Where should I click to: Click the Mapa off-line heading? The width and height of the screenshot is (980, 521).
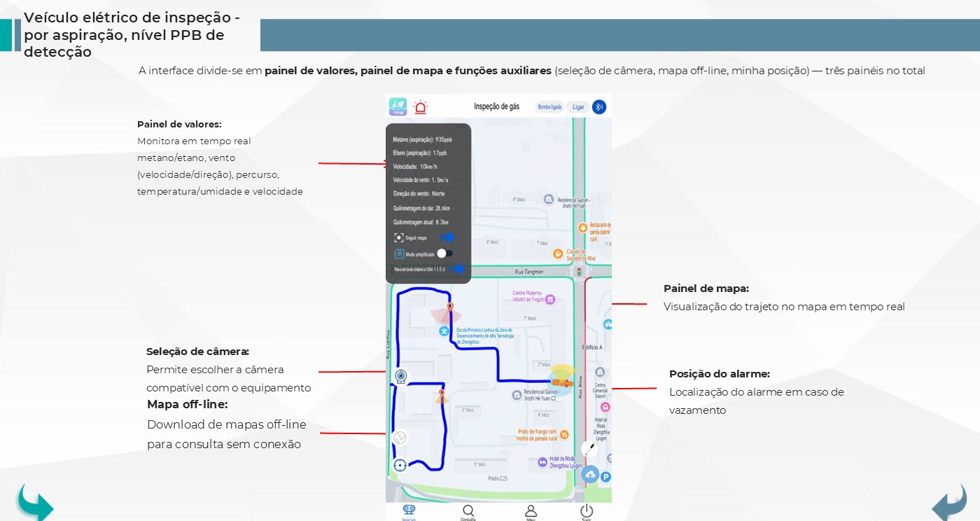[x=187, y=404]
